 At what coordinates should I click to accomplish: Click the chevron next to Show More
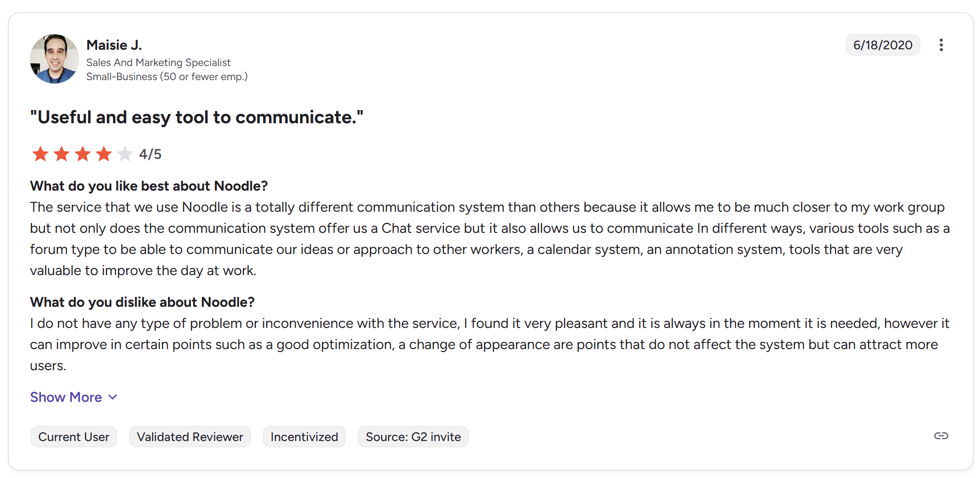[113, 397]
